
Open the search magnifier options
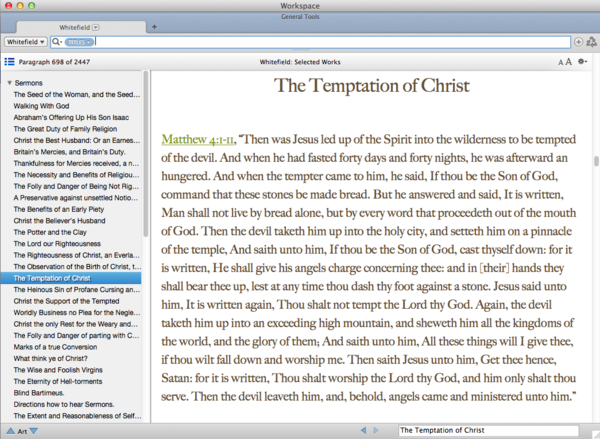click(x=57, y=42)
